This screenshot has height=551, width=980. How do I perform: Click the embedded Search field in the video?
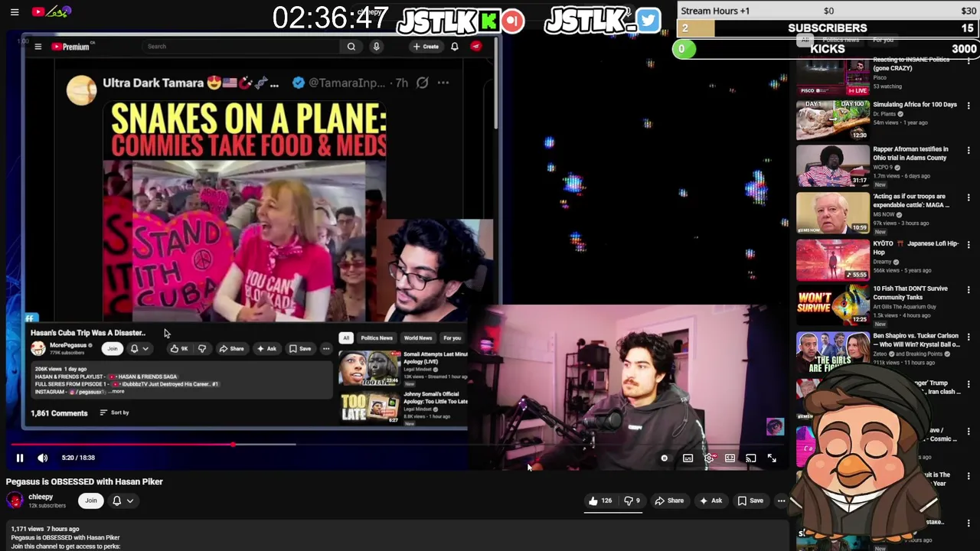[241, 47]
